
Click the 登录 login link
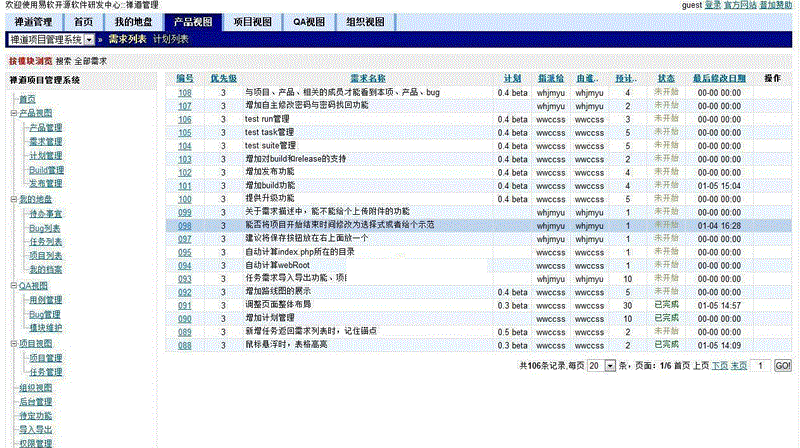(x=712, y=5)
